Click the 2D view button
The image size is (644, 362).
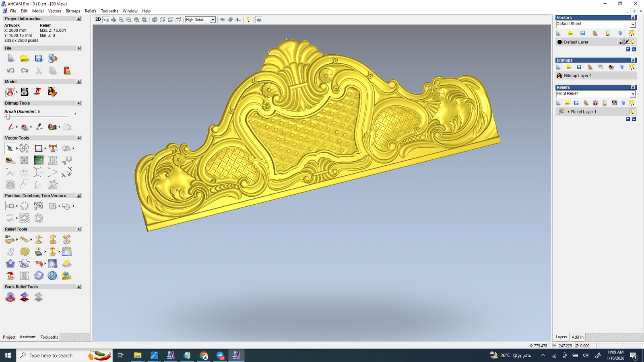tap(98, 20)
